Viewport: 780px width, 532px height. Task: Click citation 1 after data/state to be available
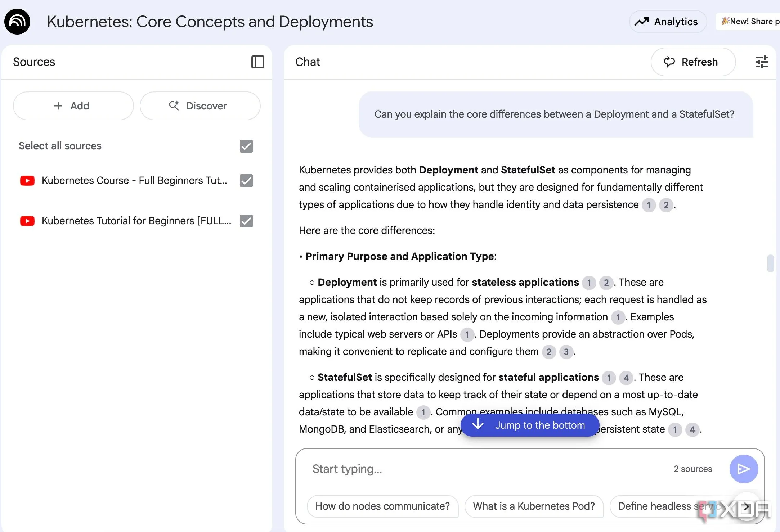pos(423,412)
